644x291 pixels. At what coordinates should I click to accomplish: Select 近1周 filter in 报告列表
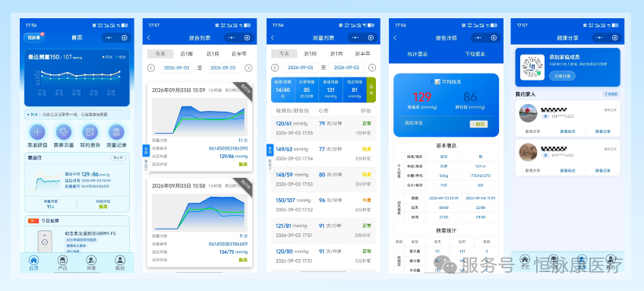[x=187, y=54]
